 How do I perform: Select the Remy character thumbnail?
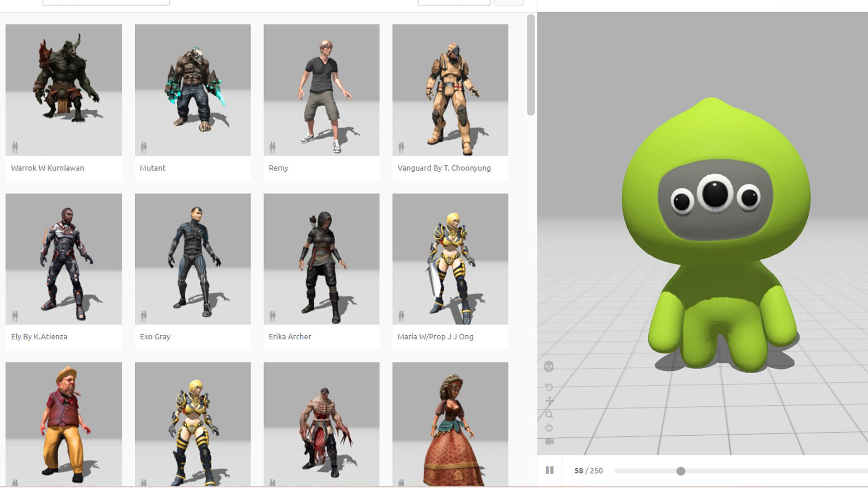(321, 90)
